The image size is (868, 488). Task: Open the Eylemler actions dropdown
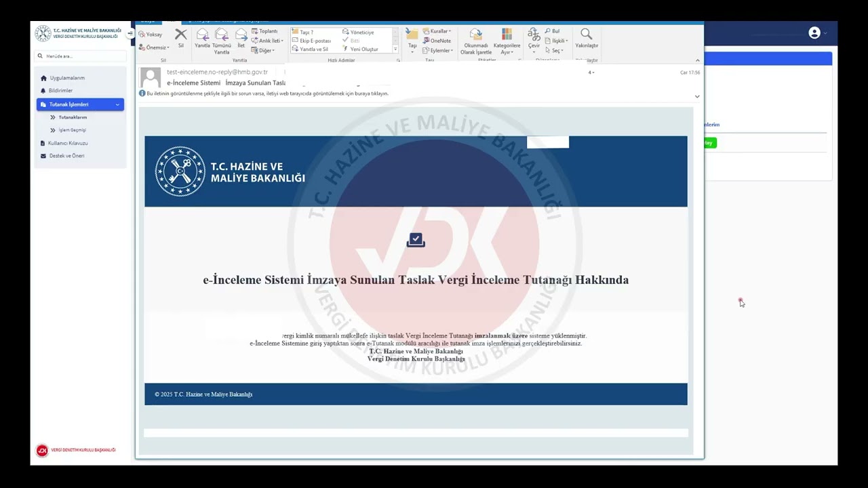click(438, 50)
